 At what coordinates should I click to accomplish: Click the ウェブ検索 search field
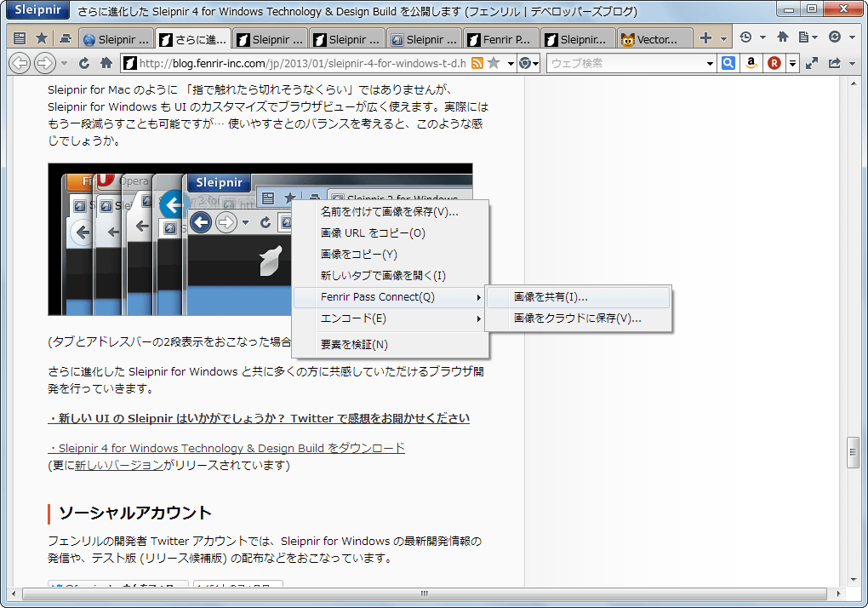(x=625, y=64)
